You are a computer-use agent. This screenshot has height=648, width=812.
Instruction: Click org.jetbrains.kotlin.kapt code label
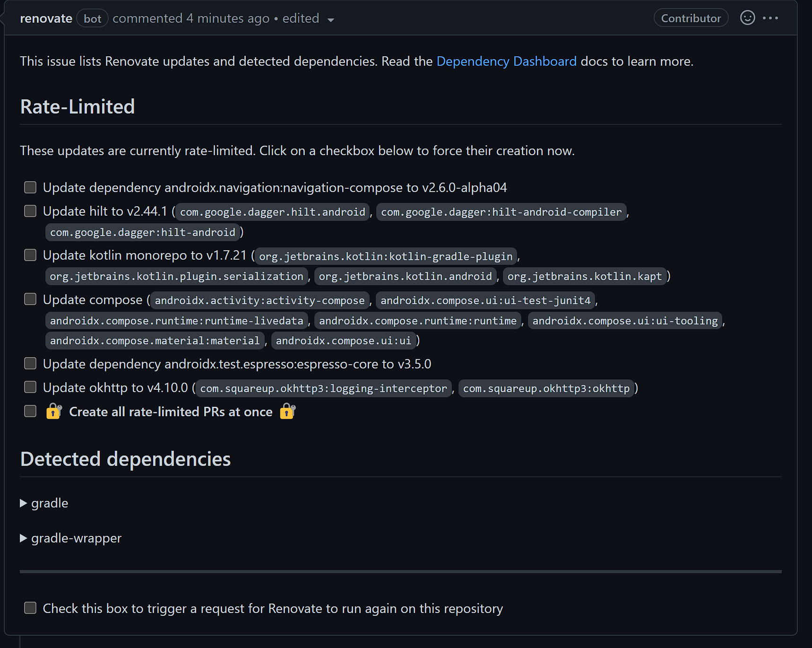click(585, 276)
